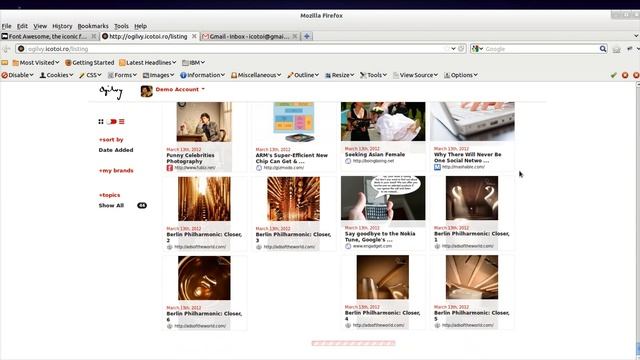The image size is (640, 360).
Task: Open Why There Will Never Be One Social Network
Action: 467,158
